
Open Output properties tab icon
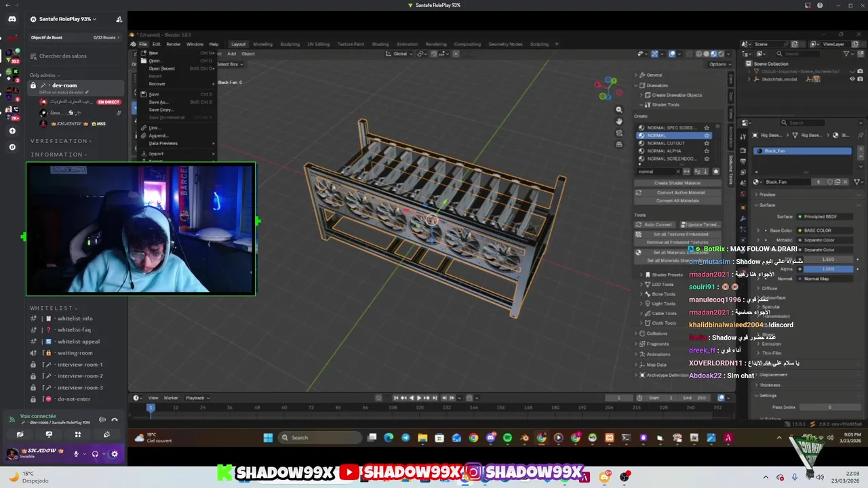744,161
